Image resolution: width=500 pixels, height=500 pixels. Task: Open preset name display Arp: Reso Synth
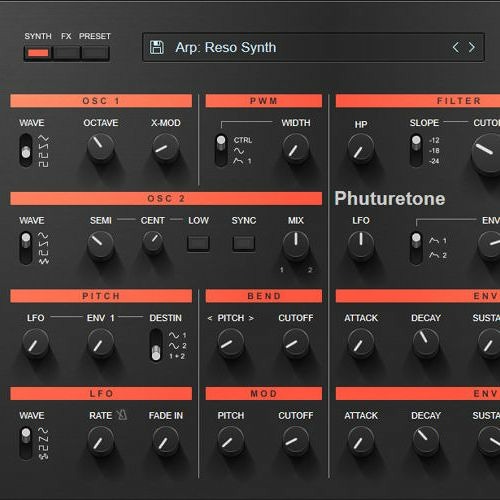[313, 47]
